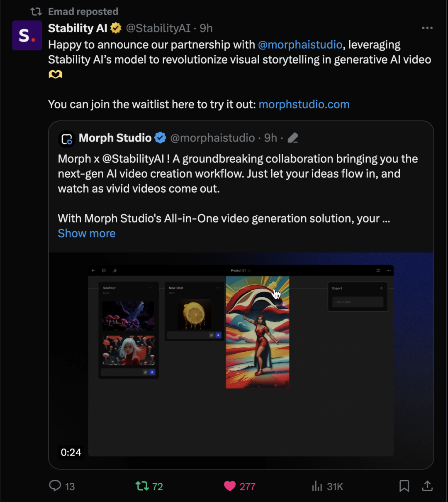Click the green repost icon
The image size is (448, 502).
142,486
